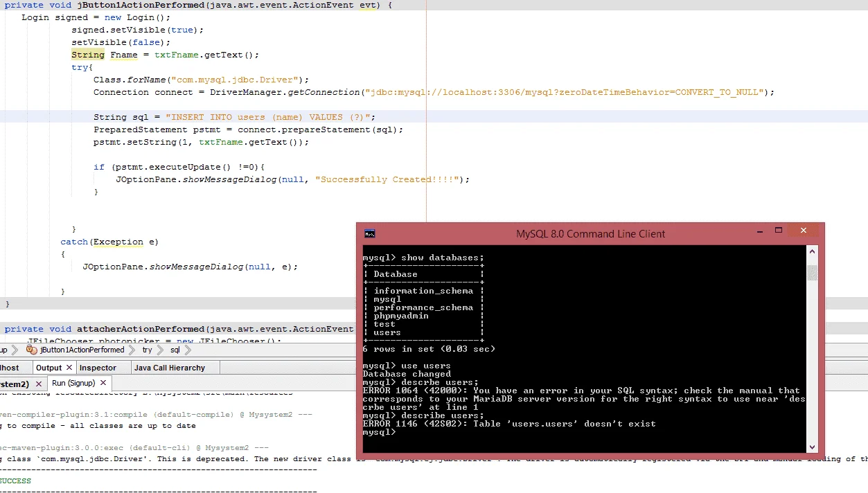Click the MySQL console scroll-down arrow
This screenshot has height=493, width=868.
pyautogui.click(x=813, y=447)
